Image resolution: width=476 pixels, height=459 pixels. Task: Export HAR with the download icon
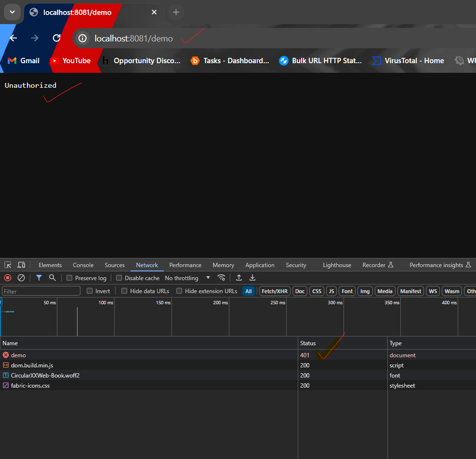click(x=252, y=278)
